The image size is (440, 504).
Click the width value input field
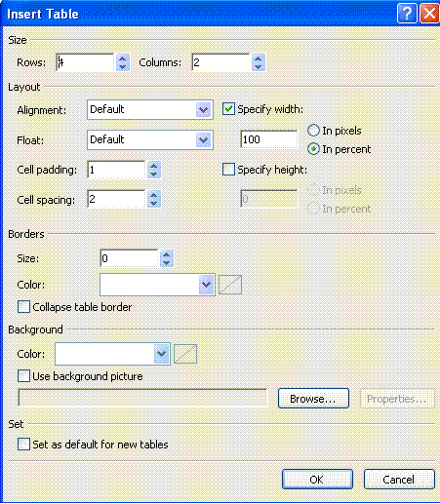pos(269,139)
